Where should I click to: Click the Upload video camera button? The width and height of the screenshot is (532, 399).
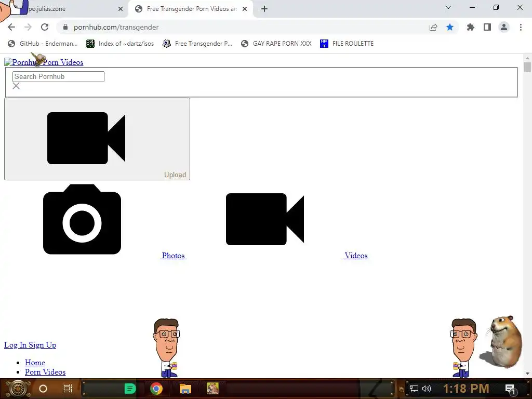[97, 139]
